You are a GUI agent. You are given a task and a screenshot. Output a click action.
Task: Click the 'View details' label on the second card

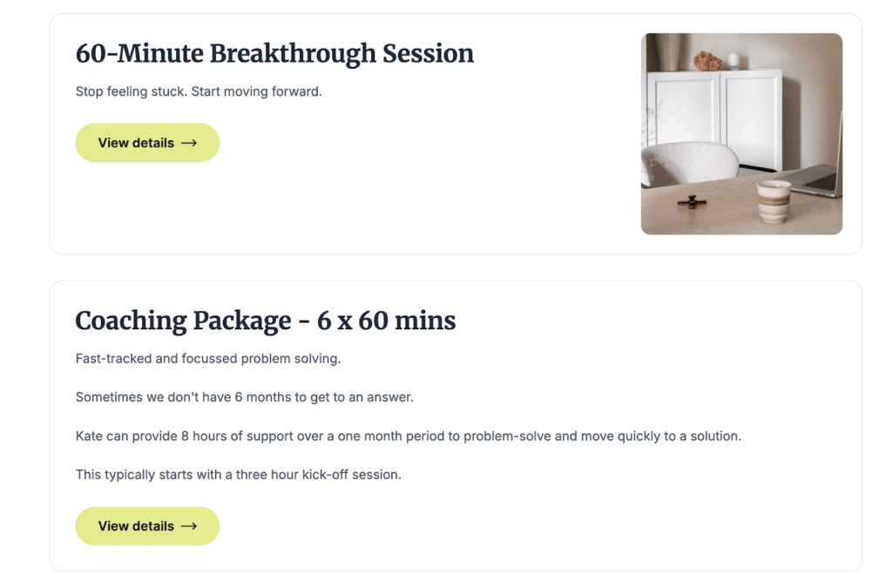coord(138,525)
